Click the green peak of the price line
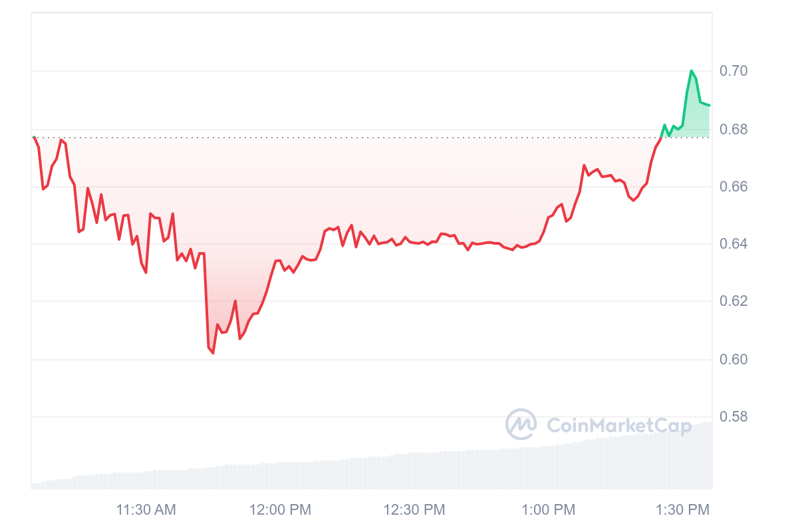Screen dimensions: 798x532 692,70
